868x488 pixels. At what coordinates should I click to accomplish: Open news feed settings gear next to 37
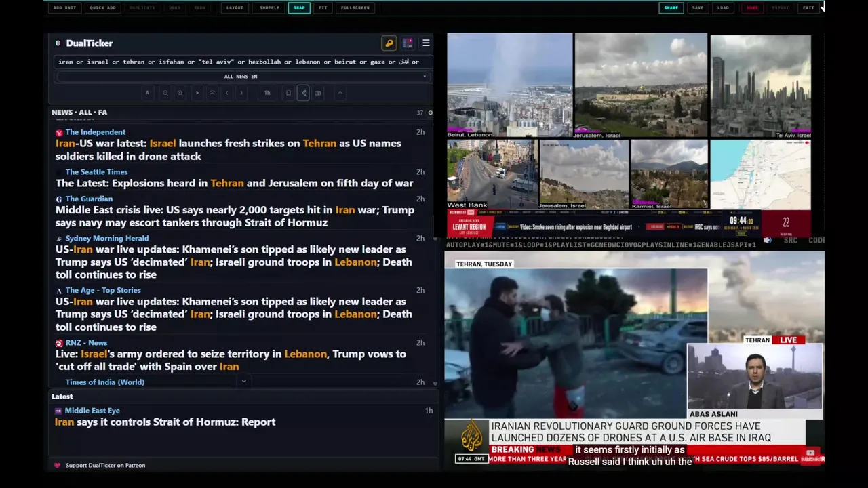click(430, 113)
